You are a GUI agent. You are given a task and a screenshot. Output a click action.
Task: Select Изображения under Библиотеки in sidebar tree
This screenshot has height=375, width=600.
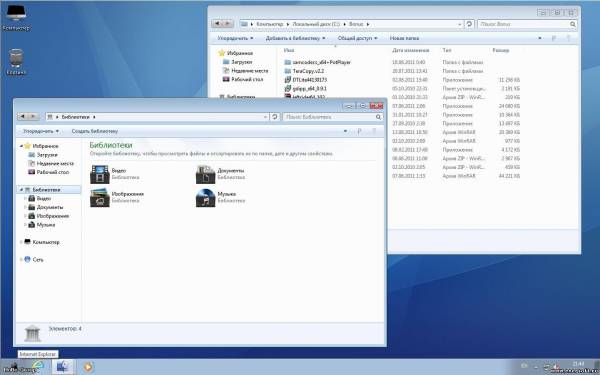coord(49,216)
